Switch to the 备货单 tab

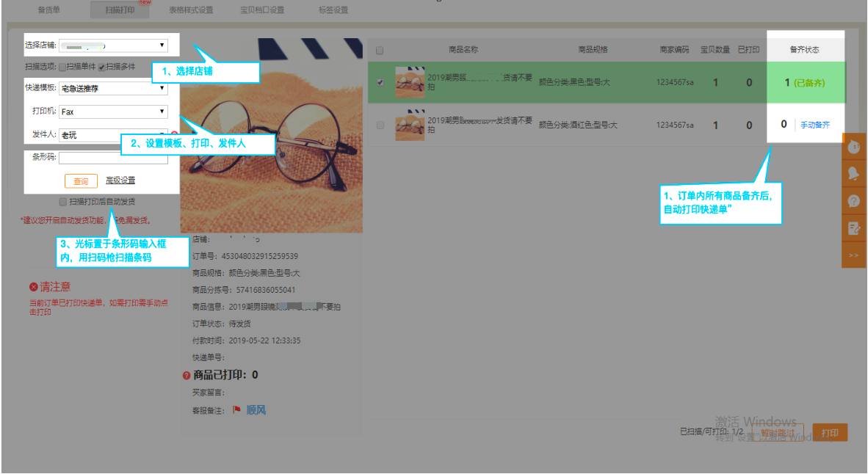[48, 10]
